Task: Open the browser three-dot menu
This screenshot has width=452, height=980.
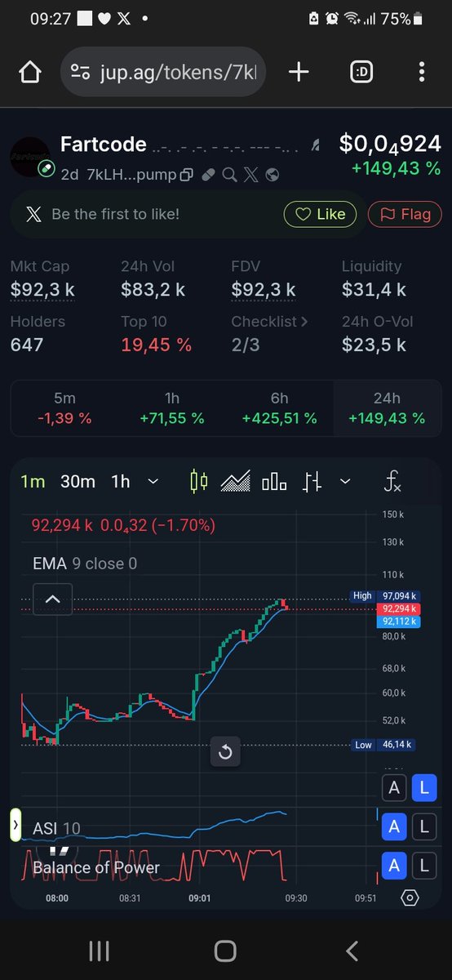Action: pos(422,73)
